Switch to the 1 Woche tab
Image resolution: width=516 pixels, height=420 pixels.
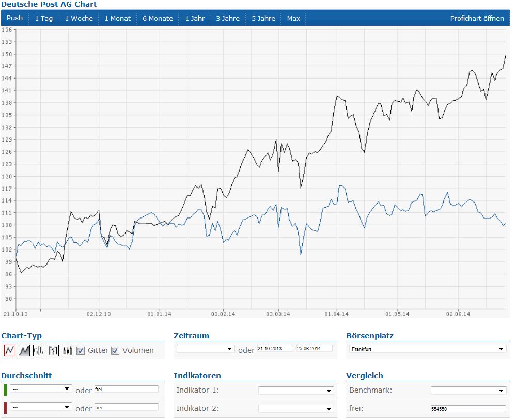(79, 19)
